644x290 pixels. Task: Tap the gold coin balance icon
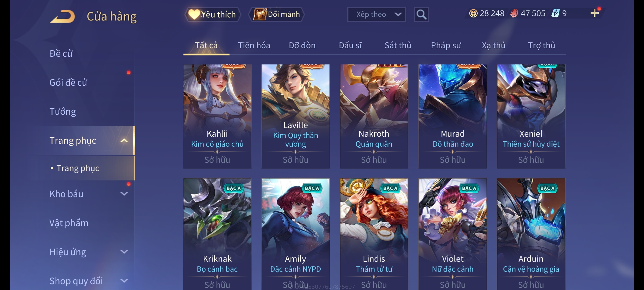point(473,13)
